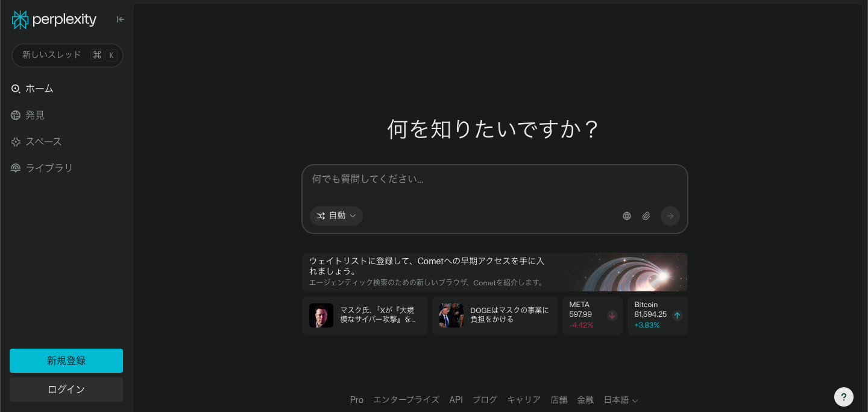Open the API footer link
868x412 pixels.
[x=456, y=400]
